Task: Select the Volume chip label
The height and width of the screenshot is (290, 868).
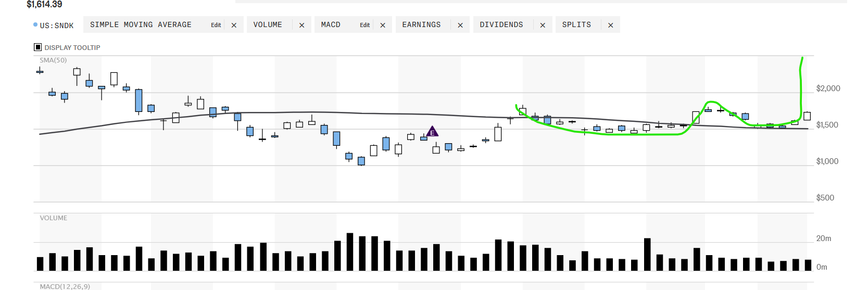Action: (x=268, y=24)
